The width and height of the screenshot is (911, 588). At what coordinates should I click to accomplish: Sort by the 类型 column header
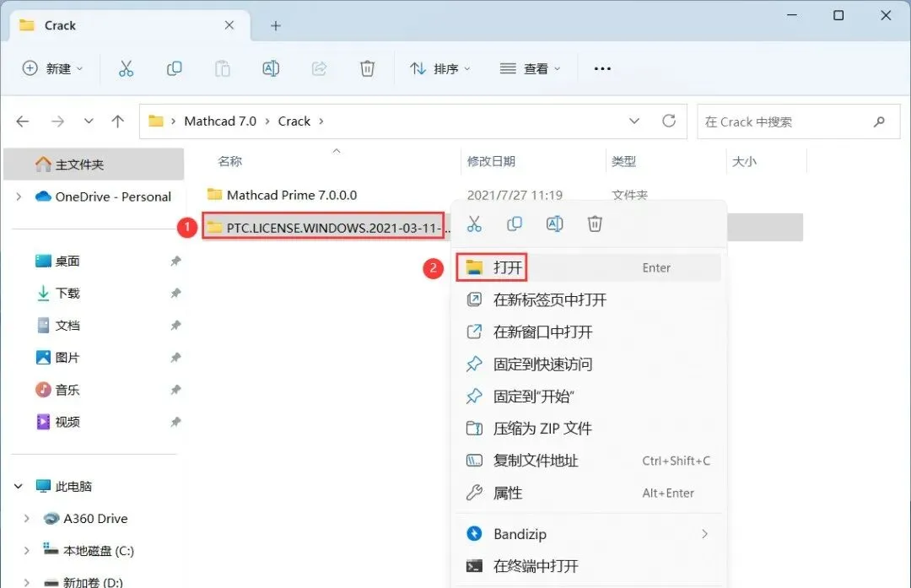[x=624, y=161]
